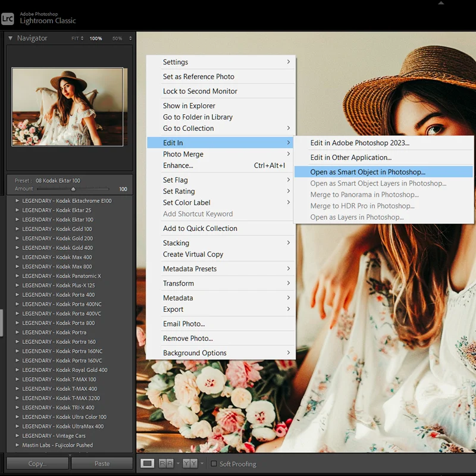Expand LEGENDARY - Kodak Ektachrome E100 group
Viewport: 476px width, 476px height.
coord(17,201)
